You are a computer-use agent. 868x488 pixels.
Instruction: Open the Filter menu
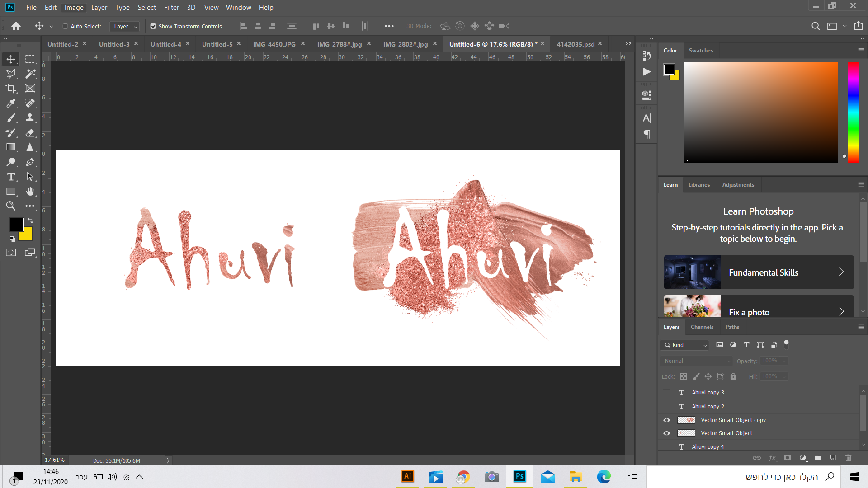pyautogui.click(x=171, y=7)
